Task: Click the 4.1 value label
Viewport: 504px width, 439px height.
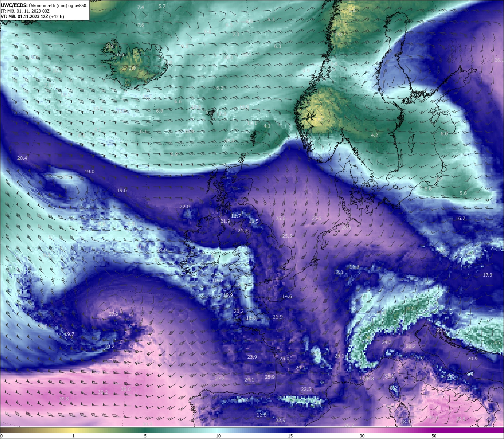Action: (267, 126)
